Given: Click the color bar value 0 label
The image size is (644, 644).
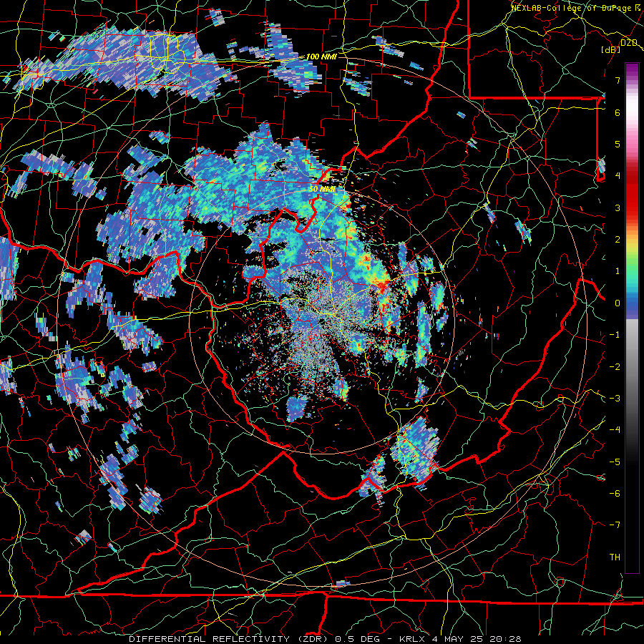Looking at the screenshot, I should pyautogui.click(x=618, y=303).
